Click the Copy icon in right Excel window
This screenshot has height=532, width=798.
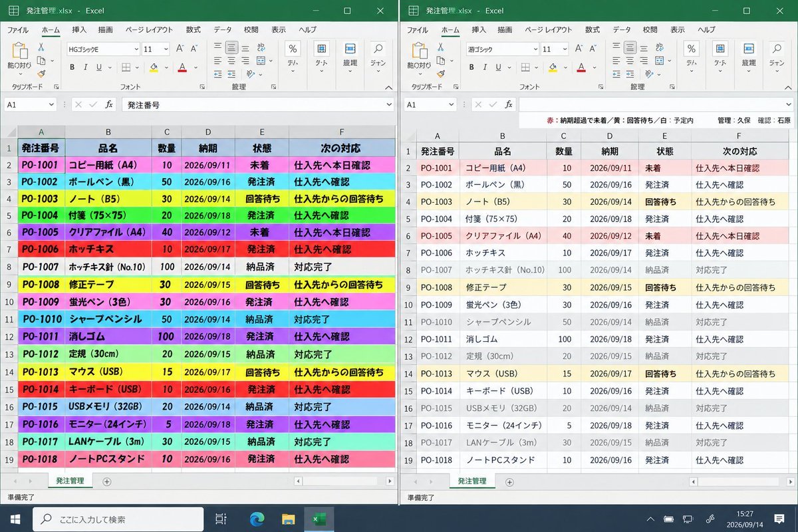440,61
